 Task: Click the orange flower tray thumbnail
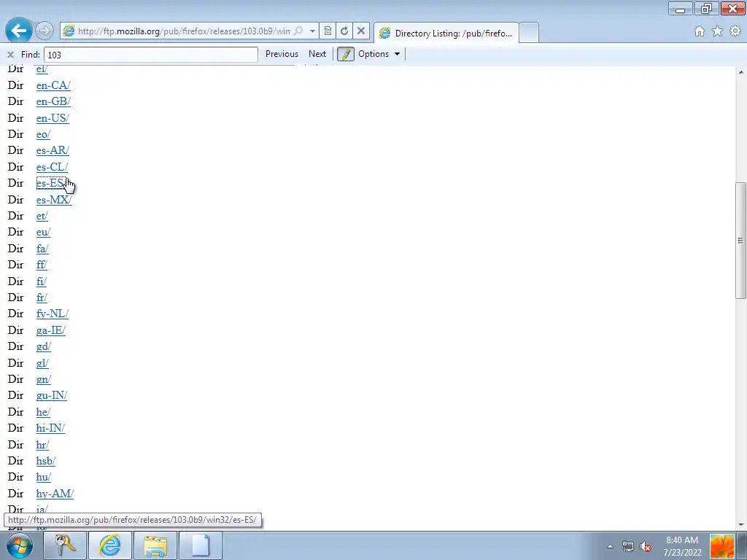coord(721,546)
